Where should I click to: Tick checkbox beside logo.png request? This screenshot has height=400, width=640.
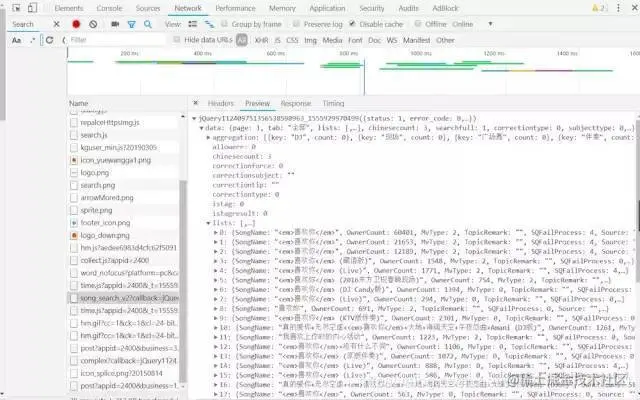click(x=73, y=173)
